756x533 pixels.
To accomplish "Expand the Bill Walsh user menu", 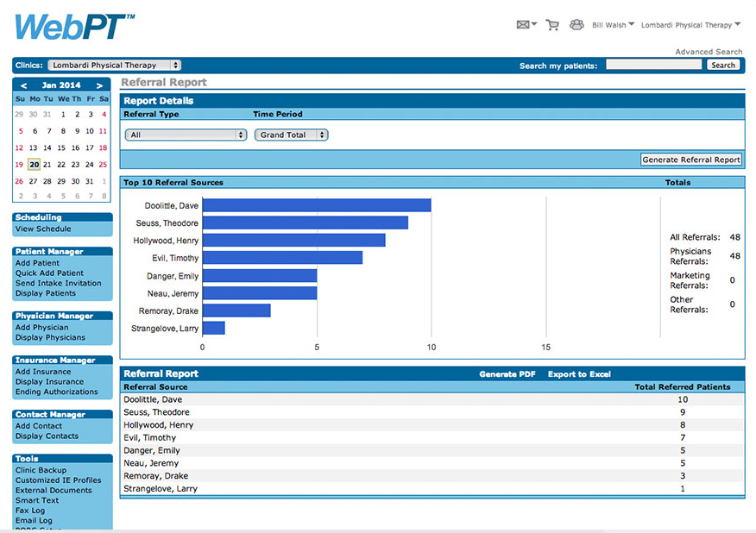I will 612,25.
